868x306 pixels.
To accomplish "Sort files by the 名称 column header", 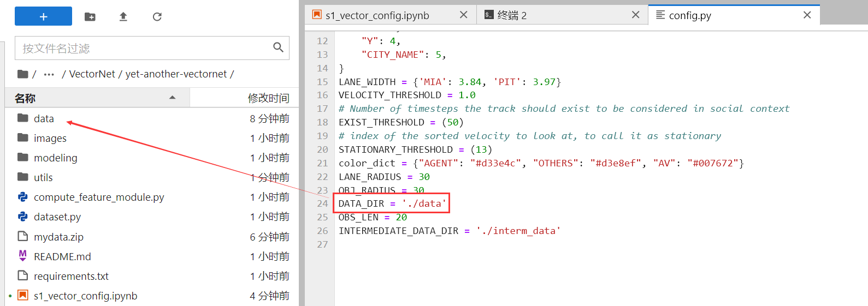I will click(x=25, y=98).
